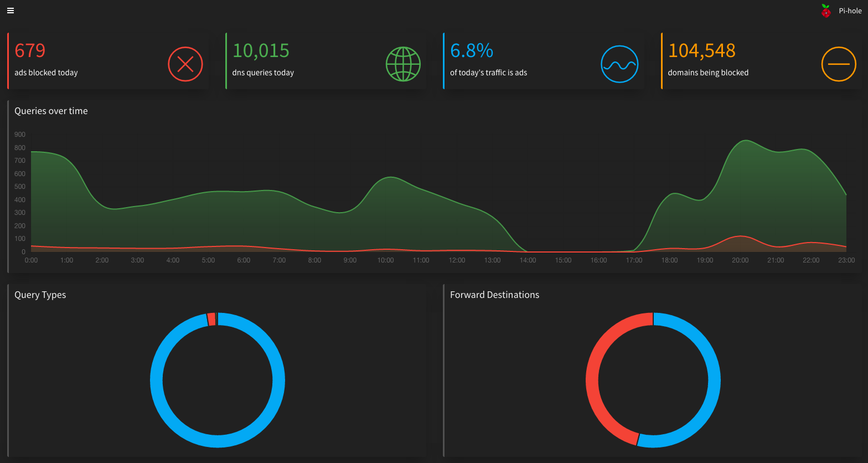Click the Pi-hole raspberry logo

click(x=826, y=11)
